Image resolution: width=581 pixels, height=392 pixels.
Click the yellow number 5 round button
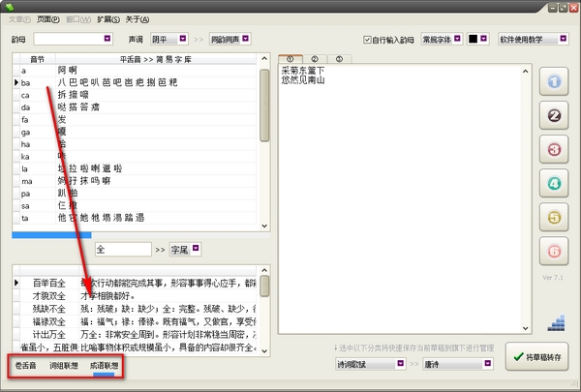(554, 218)
